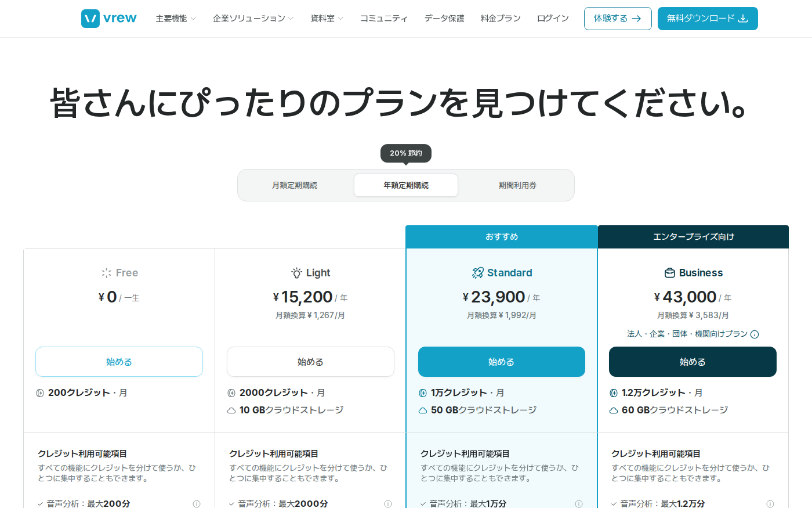Screen dimensions: 812x508
Task: Click the 体験する button
Action: [618, 19]
